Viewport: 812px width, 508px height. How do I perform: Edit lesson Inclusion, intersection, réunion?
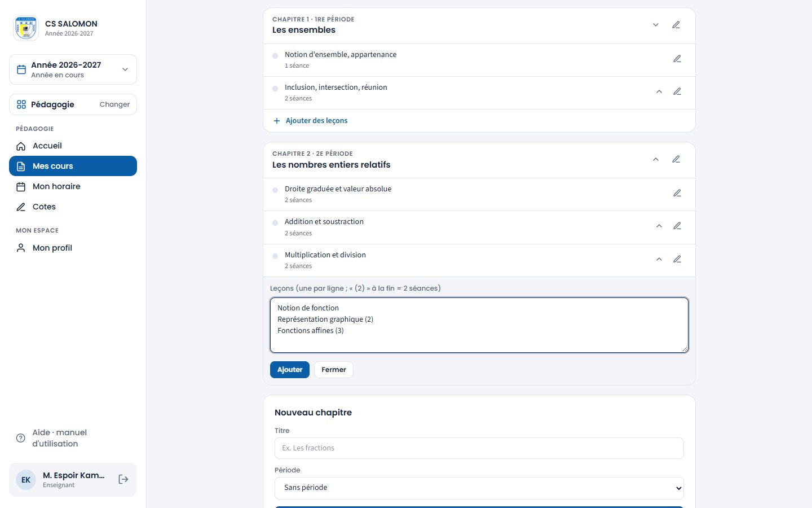click(677, 91)
